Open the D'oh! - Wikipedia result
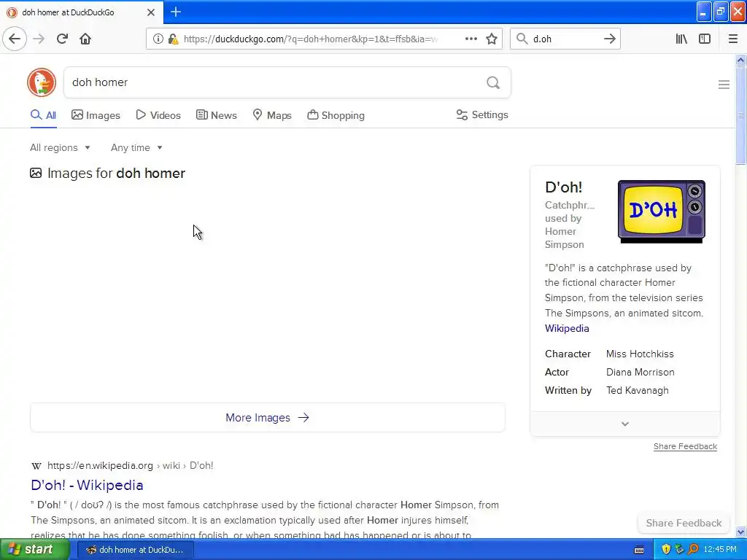The height and width of the screenshot is (560, 747). tap(88, 485)
